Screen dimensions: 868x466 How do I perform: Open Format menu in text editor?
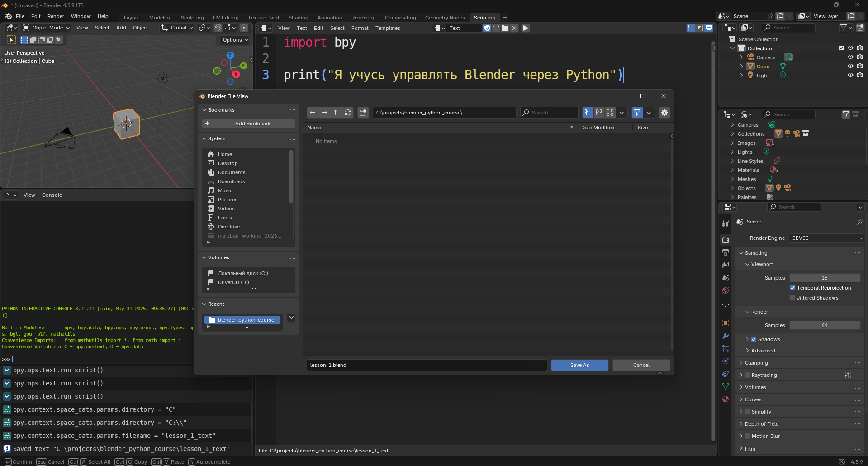click(360, 28)
